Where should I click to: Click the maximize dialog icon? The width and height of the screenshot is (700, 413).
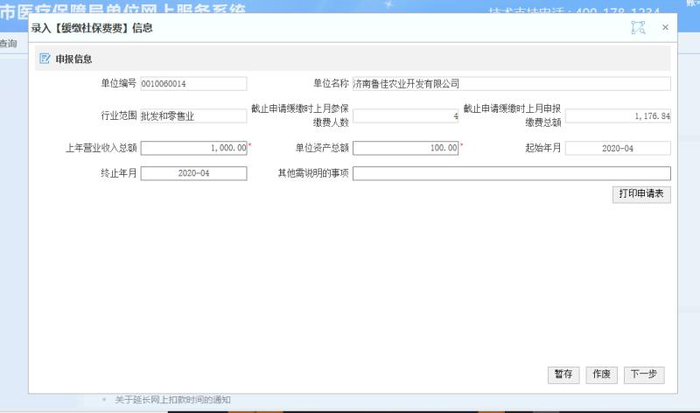[x=638, y=28]
